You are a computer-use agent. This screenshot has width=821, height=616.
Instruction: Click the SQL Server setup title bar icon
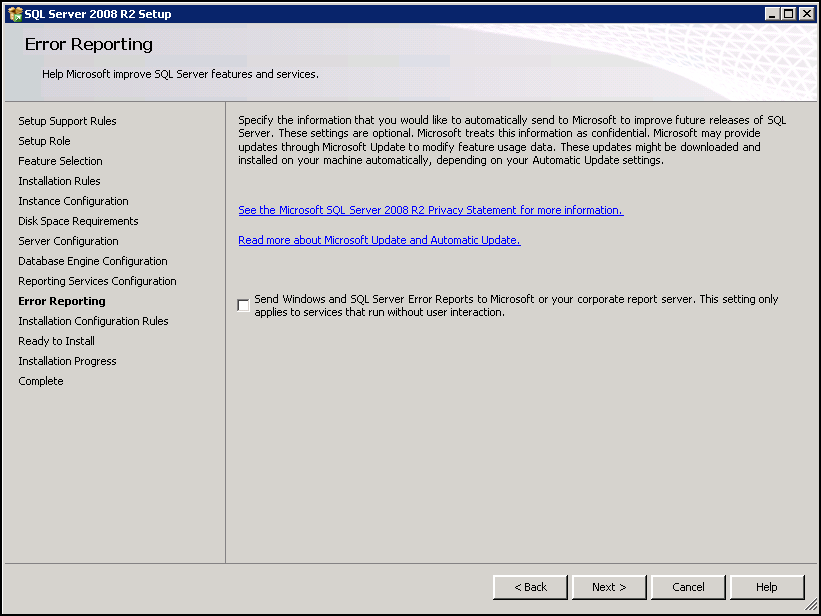[15, 14]
